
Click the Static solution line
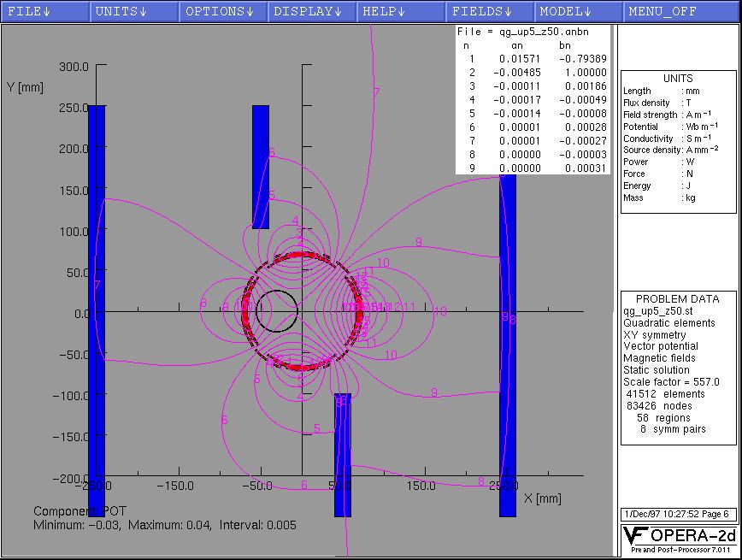[x=657, y=369]
